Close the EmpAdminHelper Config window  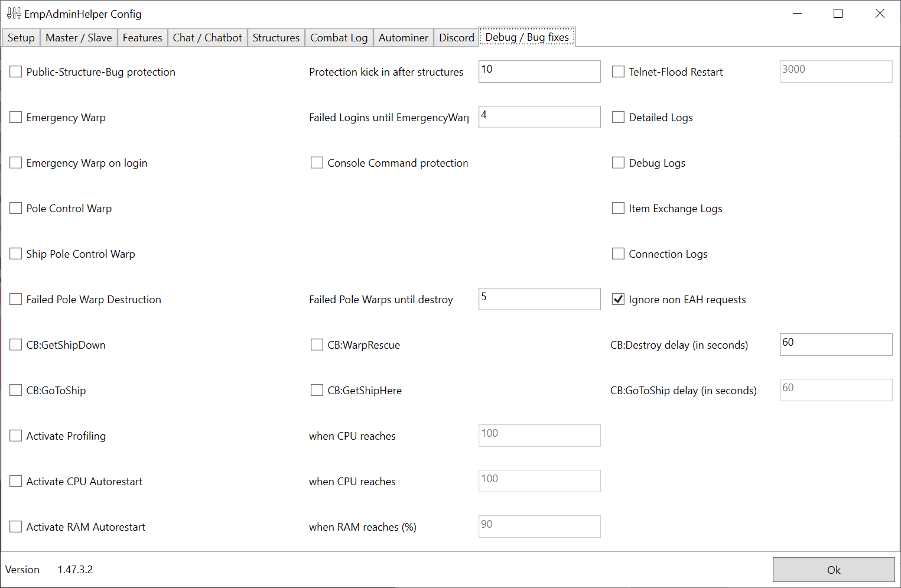880,13
